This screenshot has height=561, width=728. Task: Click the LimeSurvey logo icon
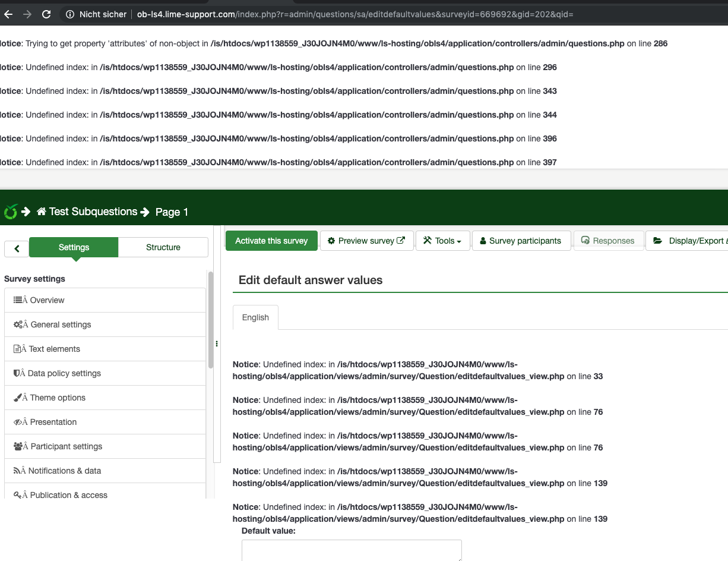point(10,212)
